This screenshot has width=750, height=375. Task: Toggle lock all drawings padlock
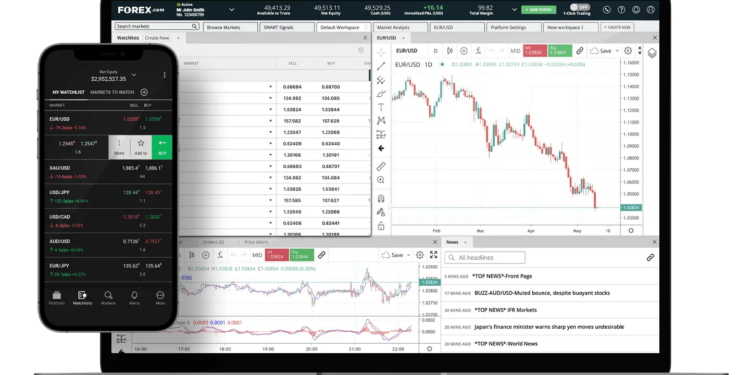(x=381, y=226)
